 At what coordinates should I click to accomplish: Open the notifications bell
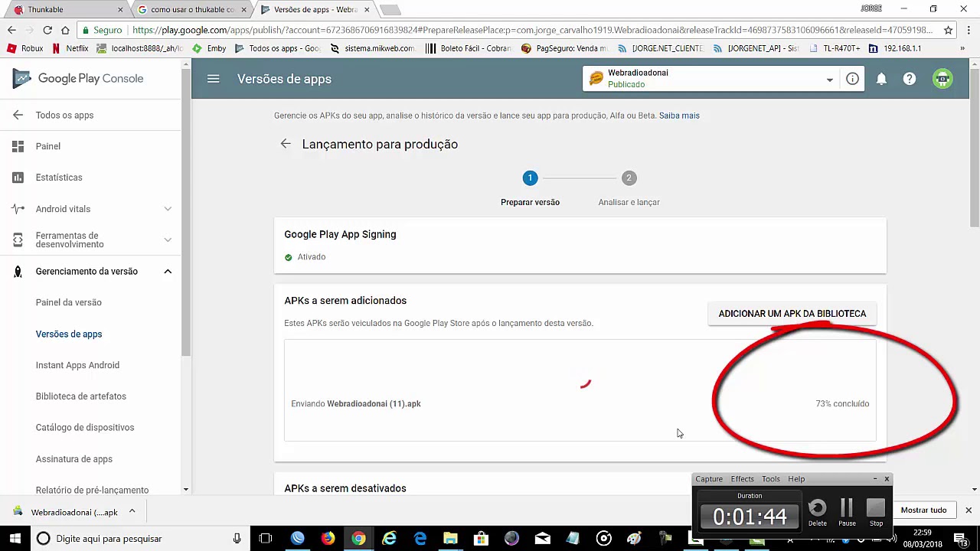point(881,79)
